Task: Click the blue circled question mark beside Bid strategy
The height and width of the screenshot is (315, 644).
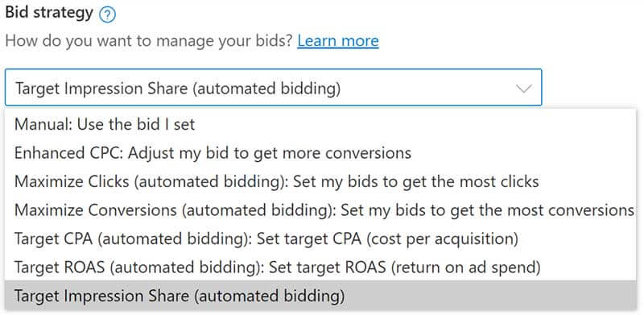Action: pos(108,15)
